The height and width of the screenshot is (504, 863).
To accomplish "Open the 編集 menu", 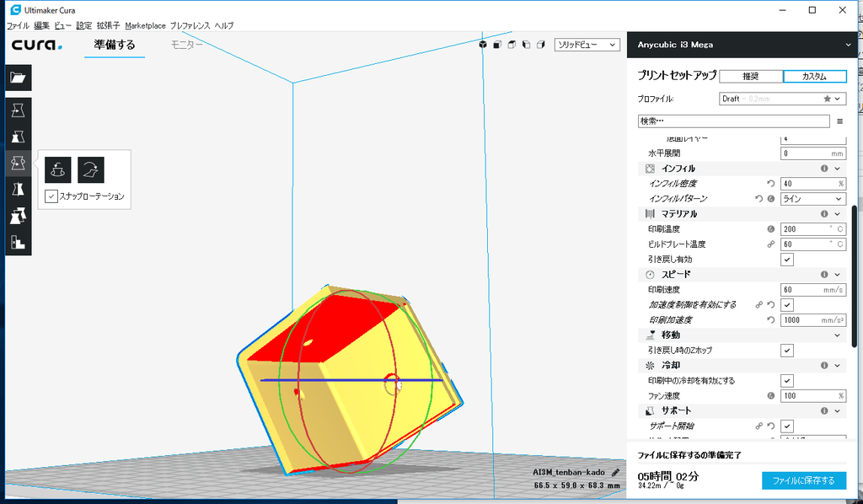I will point(41,25).
